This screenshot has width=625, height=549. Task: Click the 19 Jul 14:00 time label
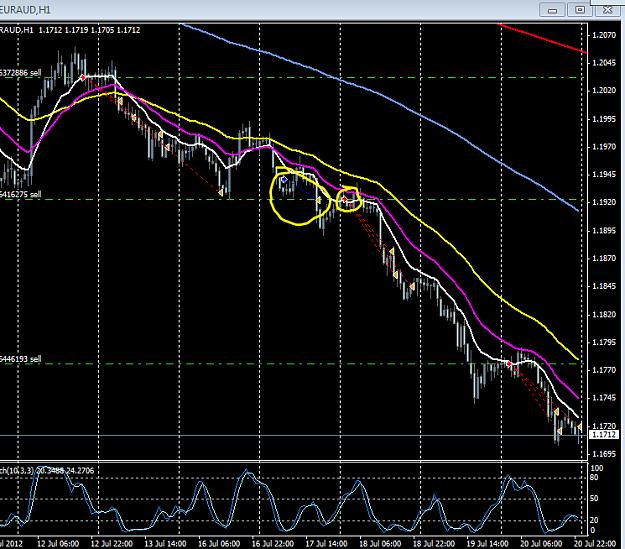point(487,544)
